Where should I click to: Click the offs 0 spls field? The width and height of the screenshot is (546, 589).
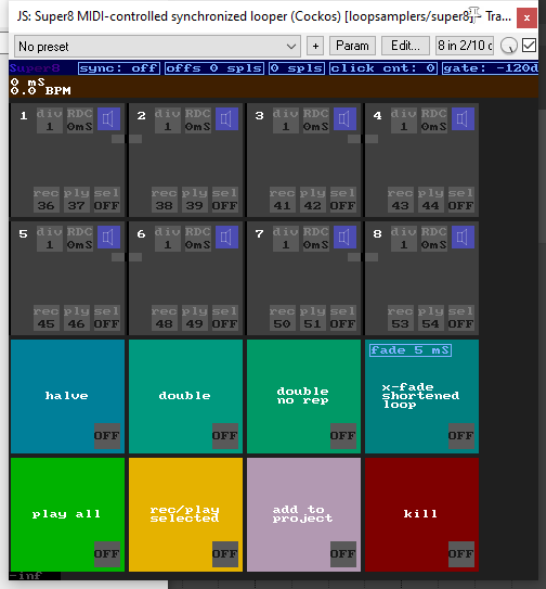(214, 68)
